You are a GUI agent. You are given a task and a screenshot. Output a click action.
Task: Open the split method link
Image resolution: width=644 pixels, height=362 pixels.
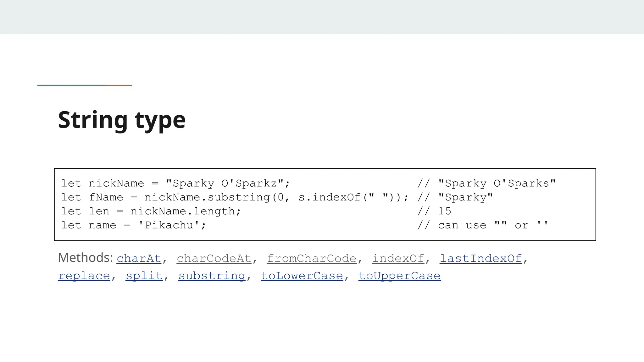[144, 276]
